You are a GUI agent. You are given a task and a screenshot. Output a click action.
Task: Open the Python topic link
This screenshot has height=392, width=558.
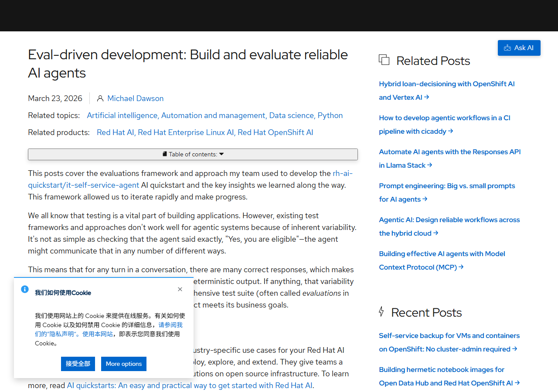(330, 115)
